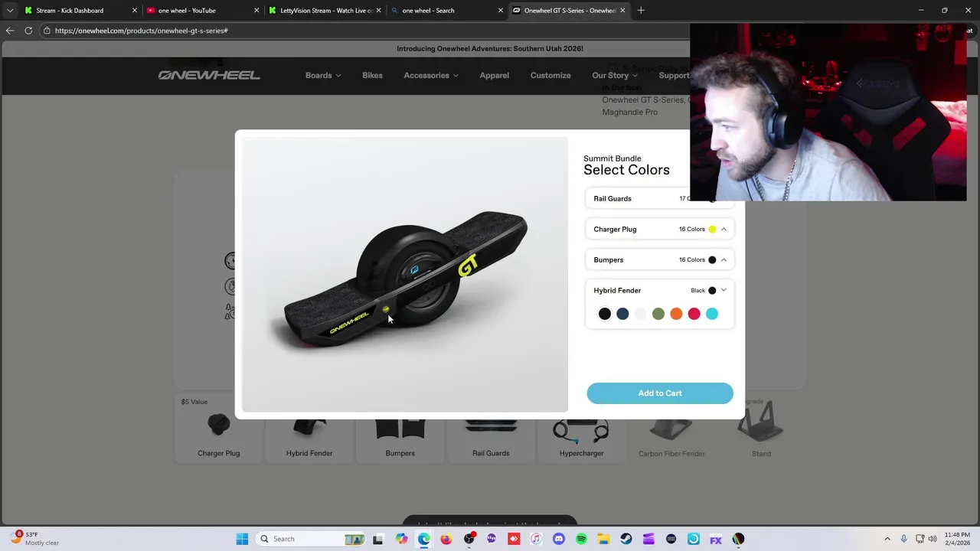Image resolution: width=980 pixels, height=551 pixels.
Task: Switch to the one wheel - Search tab
Action: click(x=446, y=11)
